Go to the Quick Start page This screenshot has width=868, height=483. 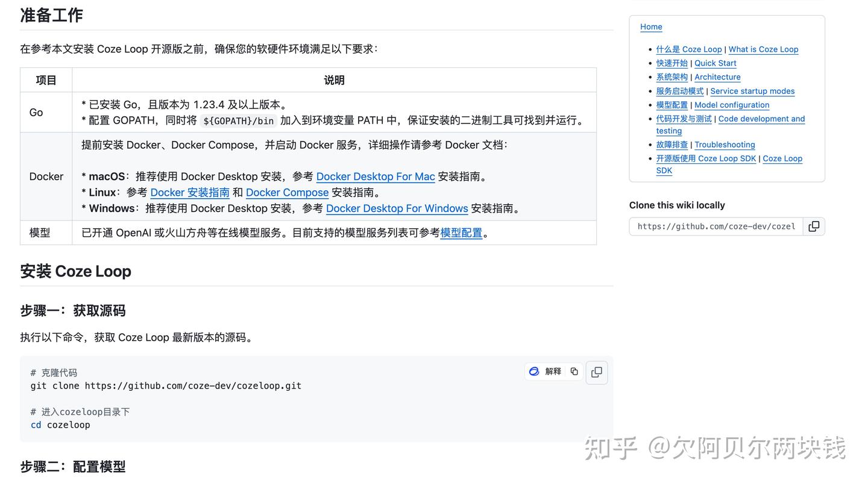pos(715,63)
